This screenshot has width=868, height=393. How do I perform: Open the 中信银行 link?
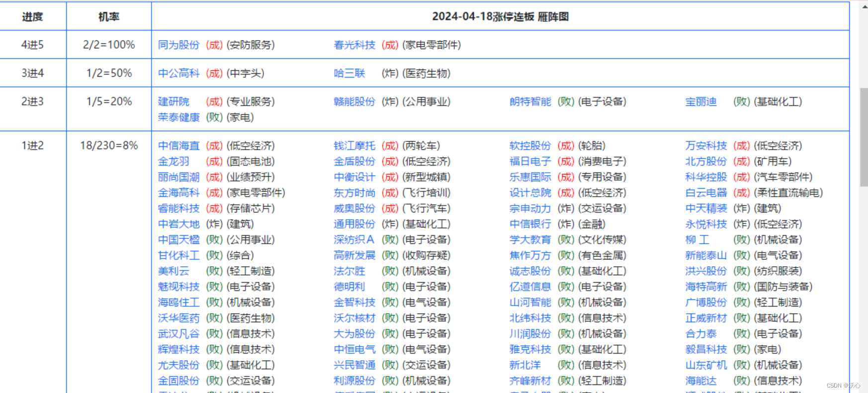point(530,224)
